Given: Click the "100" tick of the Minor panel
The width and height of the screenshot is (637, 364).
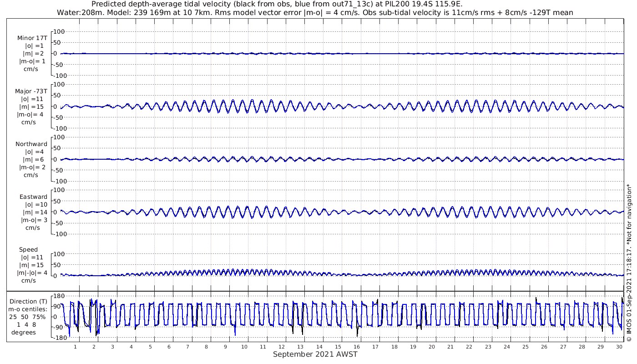Looking at the screenshot, I should (60, 31).
